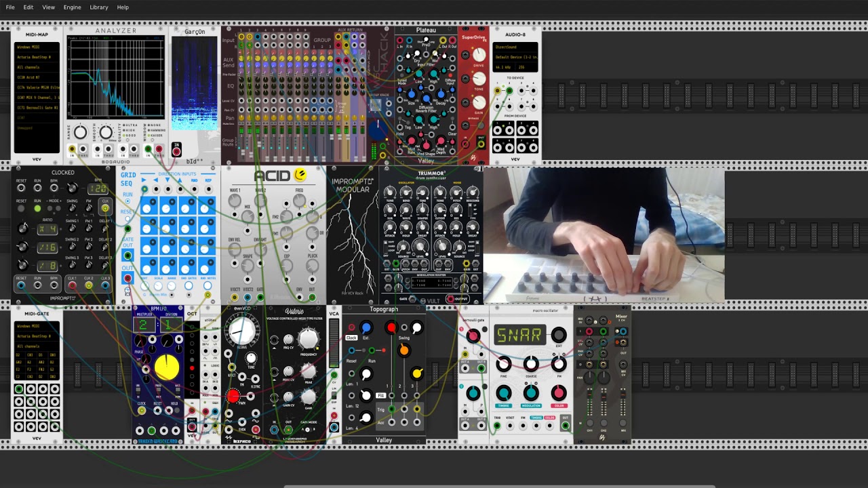Toggle the GAIN MODE switch on Valerie
Screen dimensions: 868x488
308,430
